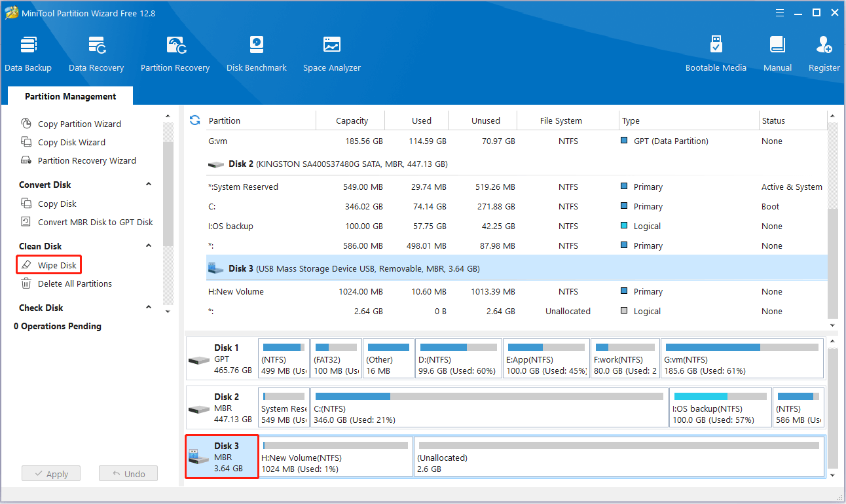Sort by the Capacity column header
846x504 pixels.
click(351, 120)
